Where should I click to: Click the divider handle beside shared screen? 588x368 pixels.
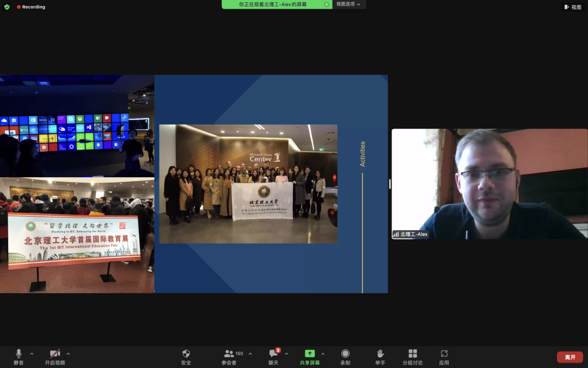click(390, 184)
